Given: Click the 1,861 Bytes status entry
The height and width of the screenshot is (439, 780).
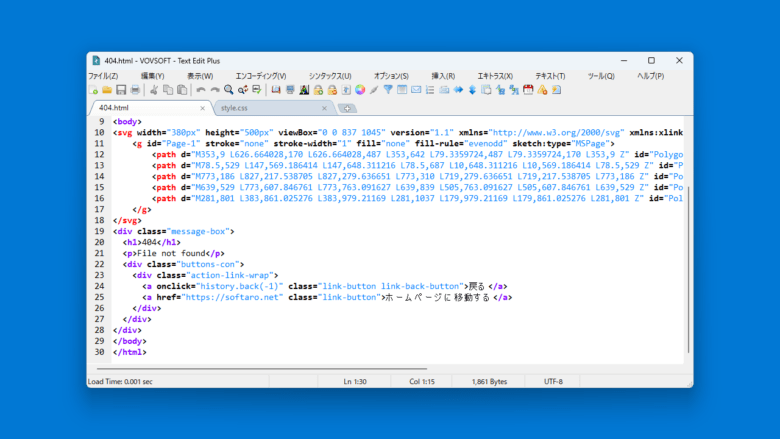Looking at the screenshot, I should coord(489,382).
